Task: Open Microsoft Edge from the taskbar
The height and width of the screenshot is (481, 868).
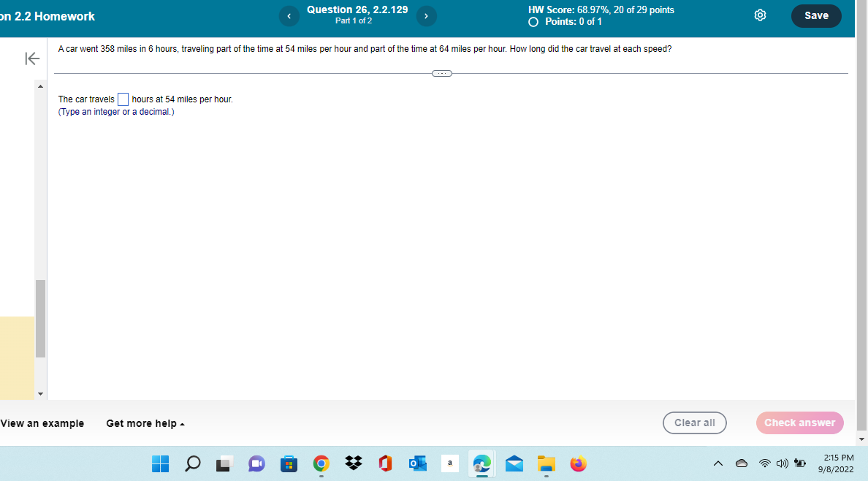Action: pyautogui.click(x=481, y=463)
